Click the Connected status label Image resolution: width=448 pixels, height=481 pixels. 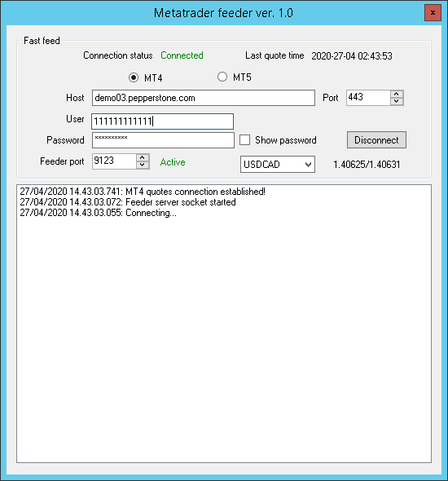point(182,55)
